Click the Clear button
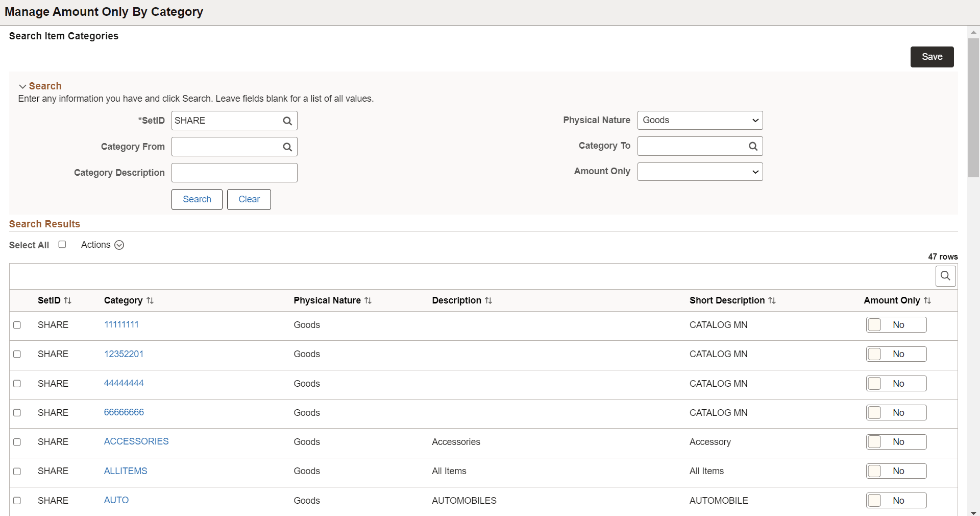Image resolution: width=980 pixels, height=516 pixels. click(249, 199)
